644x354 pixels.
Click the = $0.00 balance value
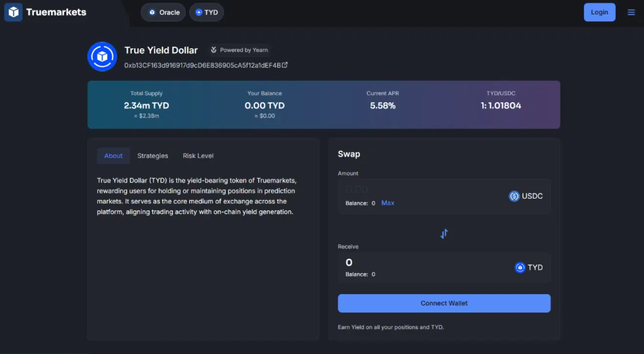point(265,116)
